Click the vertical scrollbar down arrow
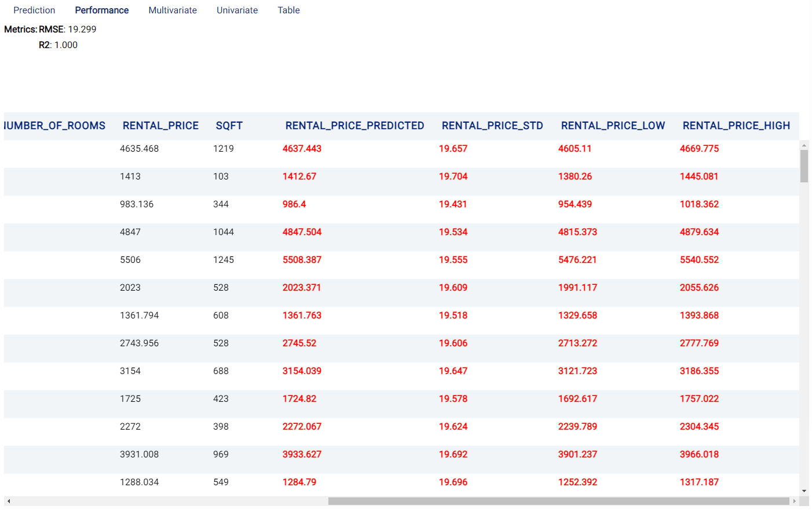 tap(804, 491)
